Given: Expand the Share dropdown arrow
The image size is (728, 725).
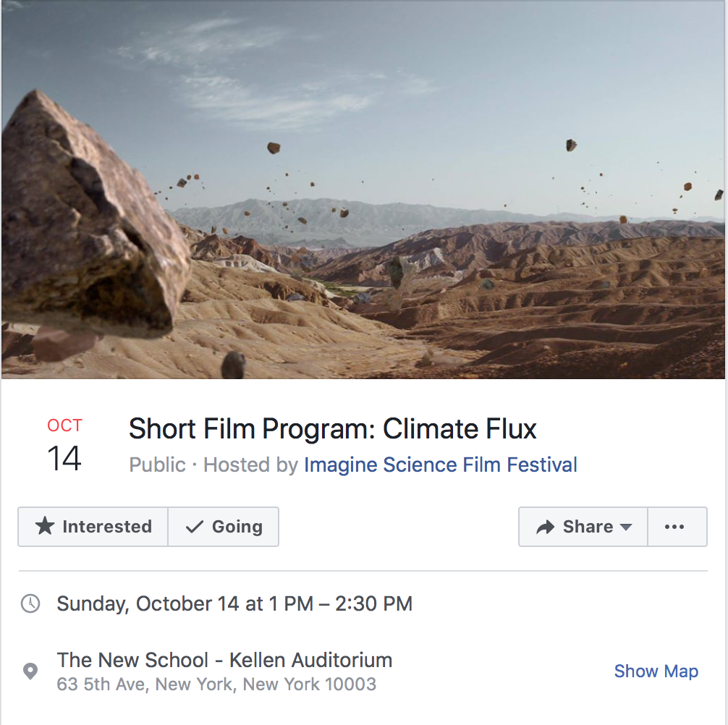Looking at the screenshot, I should coord(626,527).
